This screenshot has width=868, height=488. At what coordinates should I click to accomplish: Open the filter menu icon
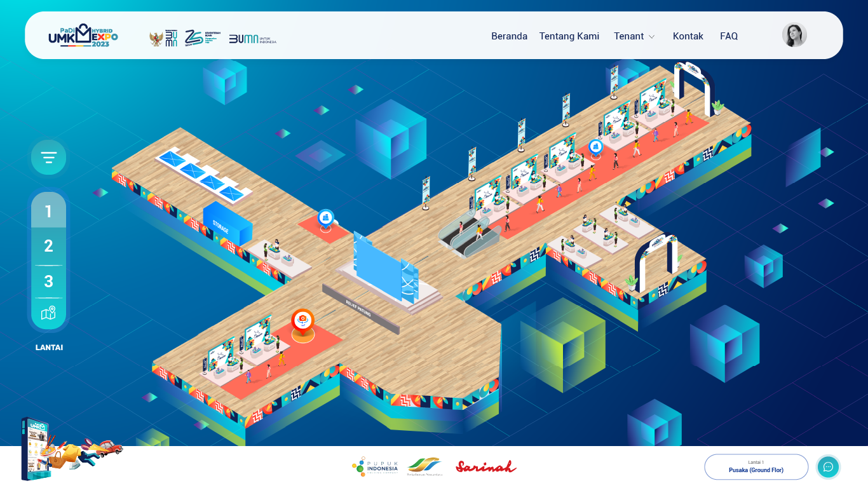point(48,158)
